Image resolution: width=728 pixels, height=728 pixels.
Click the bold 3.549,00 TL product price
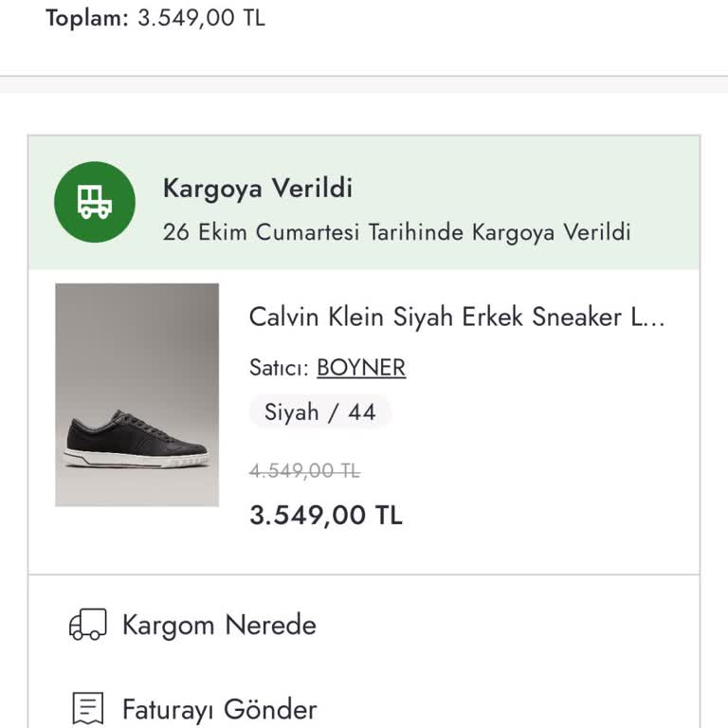pyautogui.click(x=326, y=515)
